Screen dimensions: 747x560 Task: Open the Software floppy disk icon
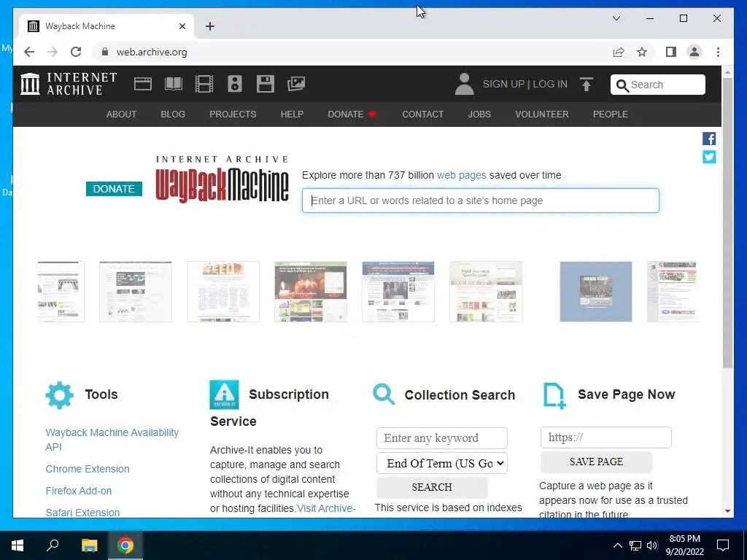(x=266, y=84)
